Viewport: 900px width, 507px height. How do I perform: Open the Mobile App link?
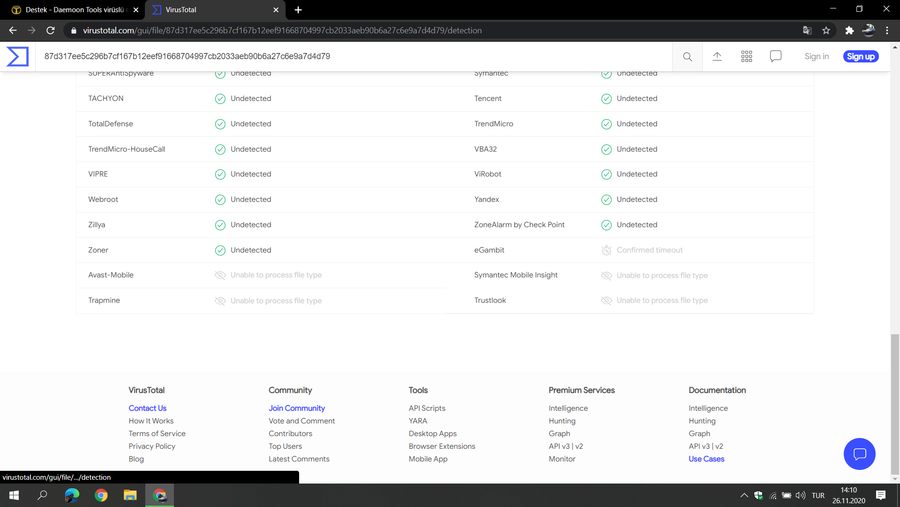pyautogui.click(x=428, y=459)
